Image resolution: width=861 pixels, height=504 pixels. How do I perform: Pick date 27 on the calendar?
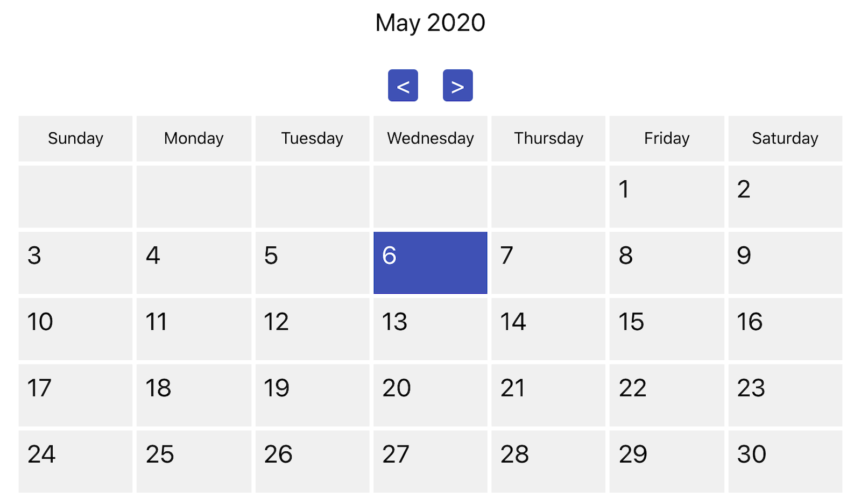pyautogui.click(x=430, y=461)
